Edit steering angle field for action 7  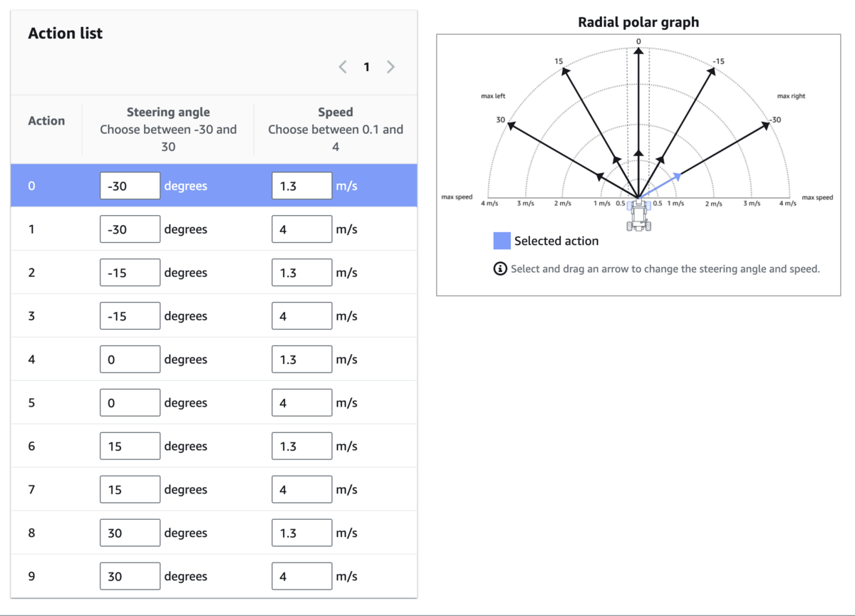130,490
